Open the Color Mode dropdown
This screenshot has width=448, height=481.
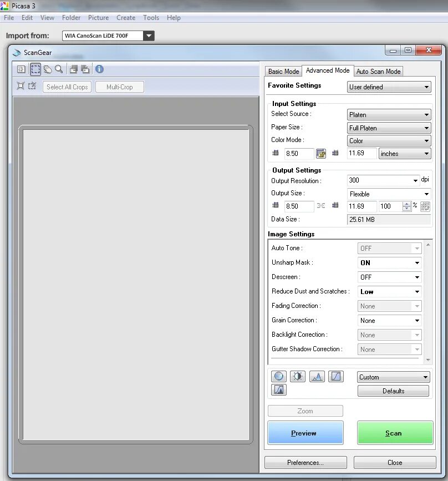coord(389,141)
